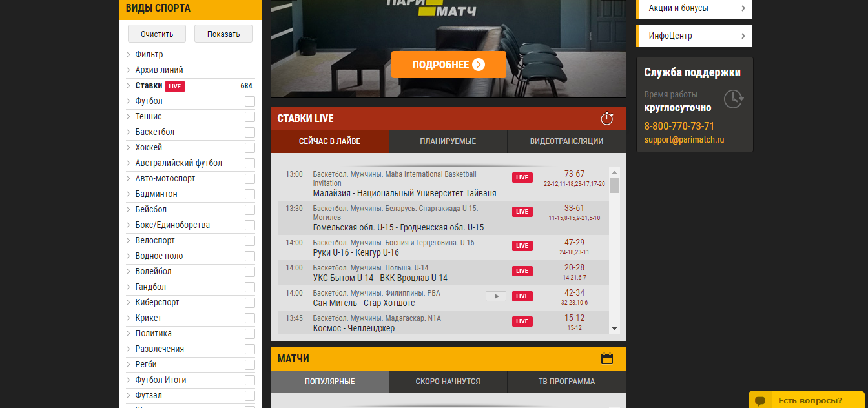Tick the Теннис checkbox
Viewport: 868px width, 408px height.
[x=250, y=117]
